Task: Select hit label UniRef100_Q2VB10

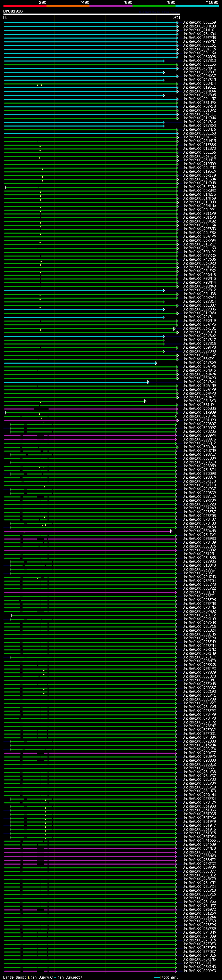Action: 199,122
